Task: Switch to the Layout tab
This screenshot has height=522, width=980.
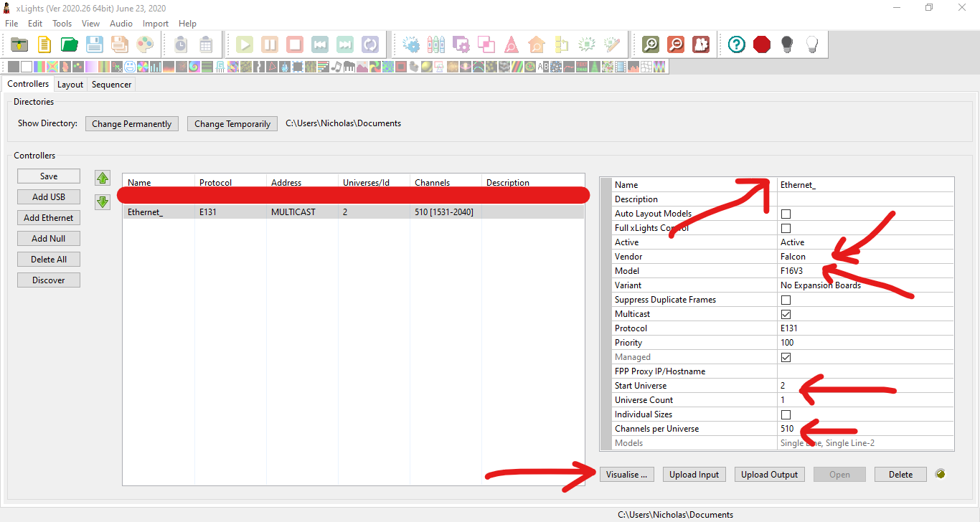Action: click(x=70, y=85)
